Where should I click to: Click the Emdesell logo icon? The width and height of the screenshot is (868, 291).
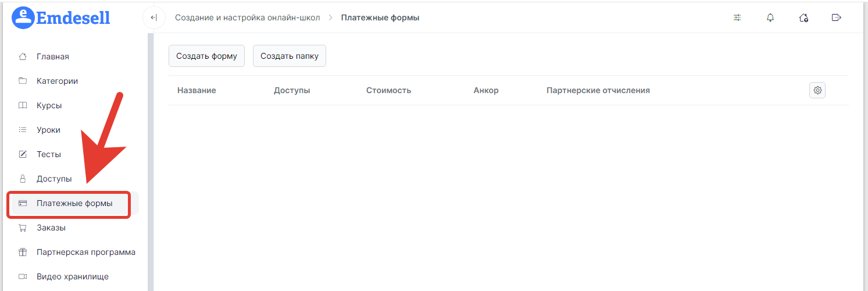(x=23, y=18)
